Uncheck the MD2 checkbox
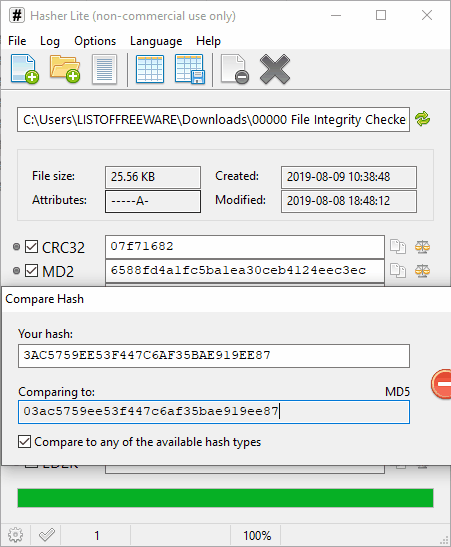This screenshot has height=547, width=451. point(31,270)
